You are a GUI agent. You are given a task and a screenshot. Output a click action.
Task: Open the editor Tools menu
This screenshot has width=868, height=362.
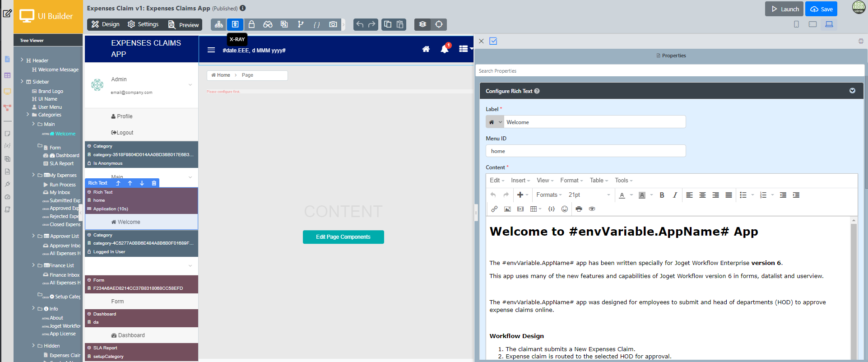[624, 181]
